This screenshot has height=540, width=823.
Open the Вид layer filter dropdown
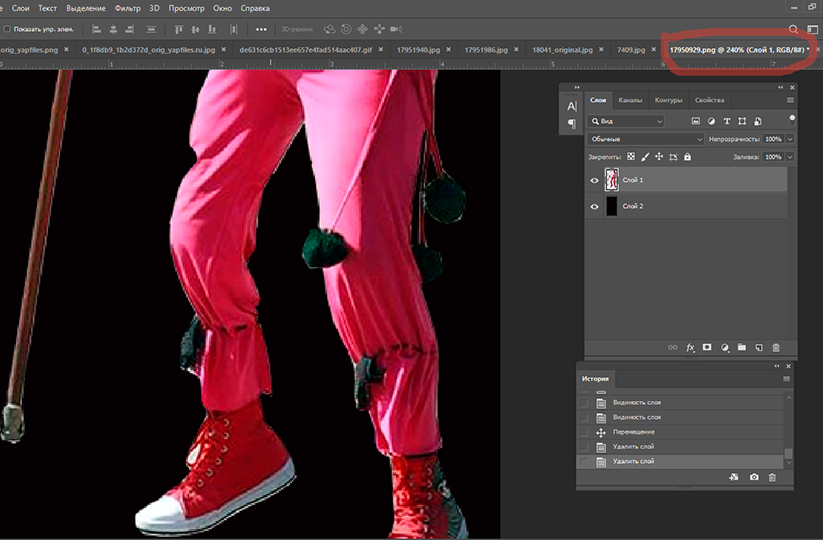point(626,121)
